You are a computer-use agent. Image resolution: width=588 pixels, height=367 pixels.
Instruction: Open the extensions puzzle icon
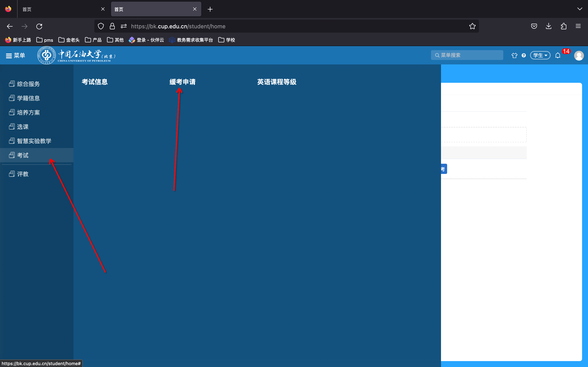(563, 26)
